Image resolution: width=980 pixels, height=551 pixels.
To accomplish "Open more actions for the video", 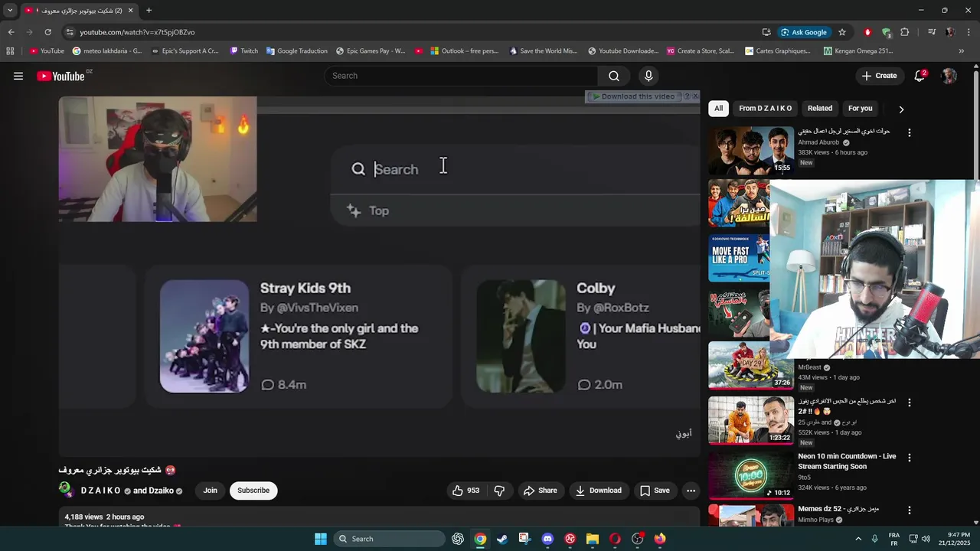I will coord(691,491).
